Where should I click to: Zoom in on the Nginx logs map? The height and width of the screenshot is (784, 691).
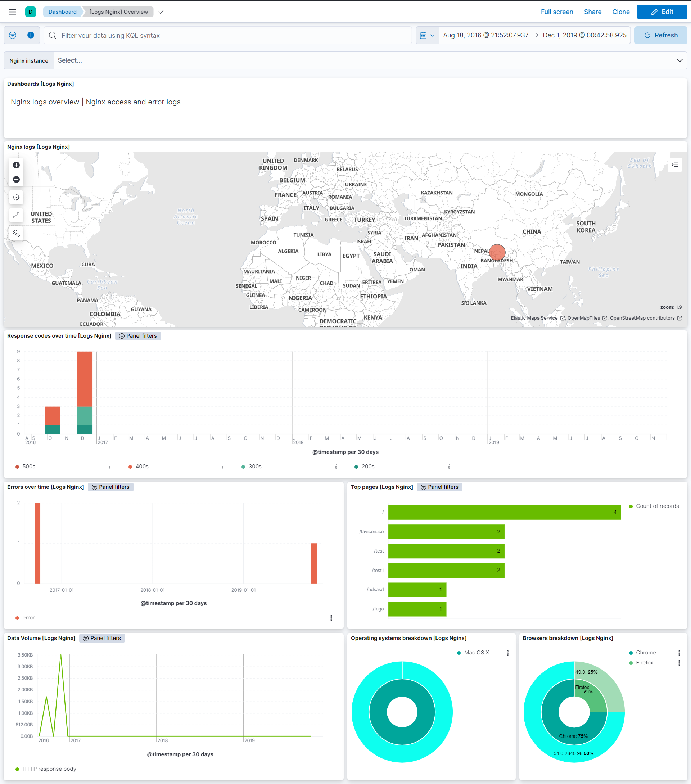tap(16, 165)
